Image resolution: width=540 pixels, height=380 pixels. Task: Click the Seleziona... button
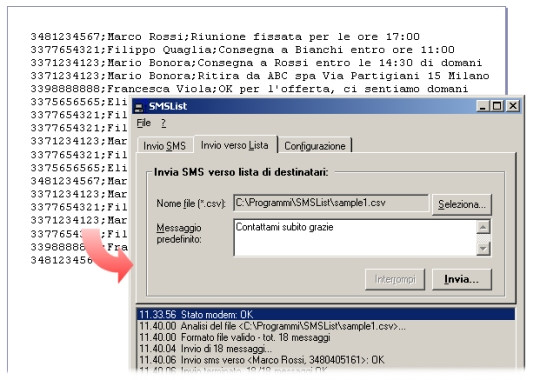coord(461,204)
